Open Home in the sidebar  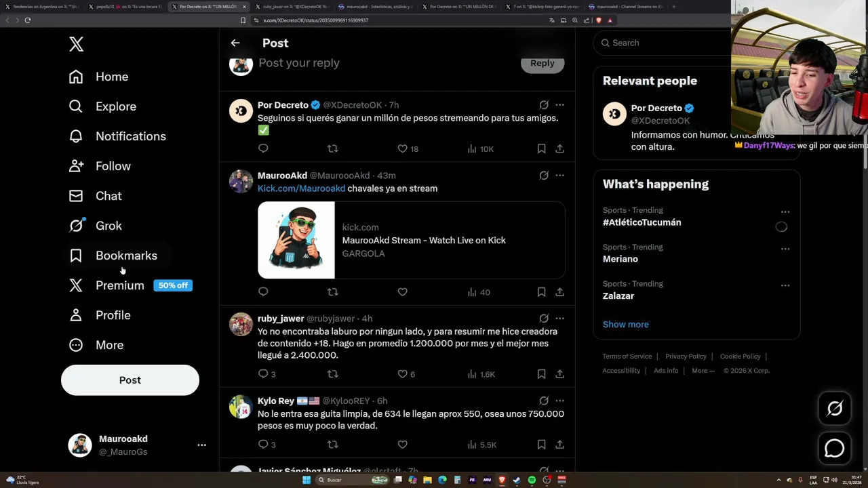pos(99,77)
